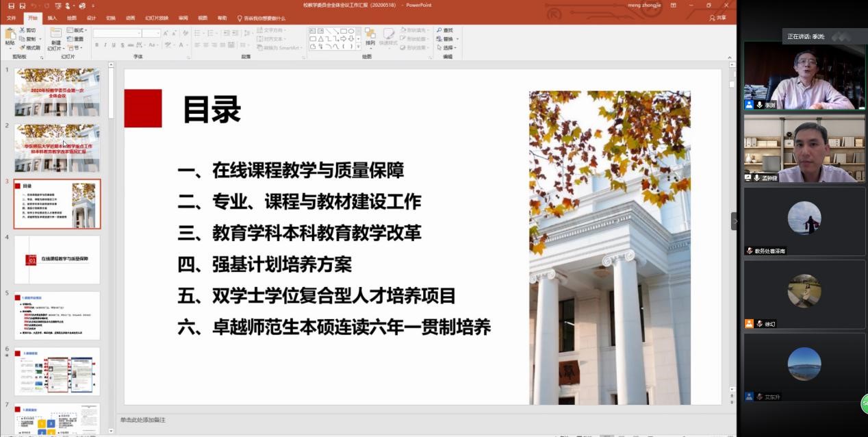Select the oval shape in the shapes gallery

351,31
